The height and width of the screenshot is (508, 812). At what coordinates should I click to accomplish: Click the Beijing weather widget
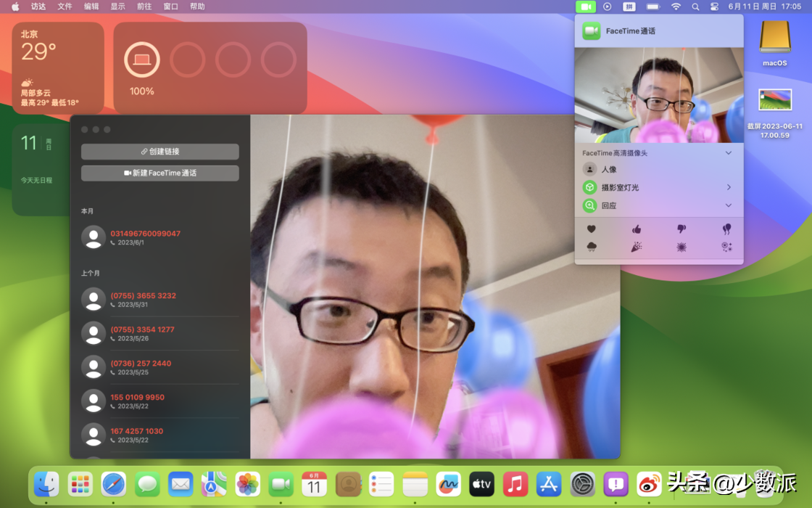tap(57, 68)
